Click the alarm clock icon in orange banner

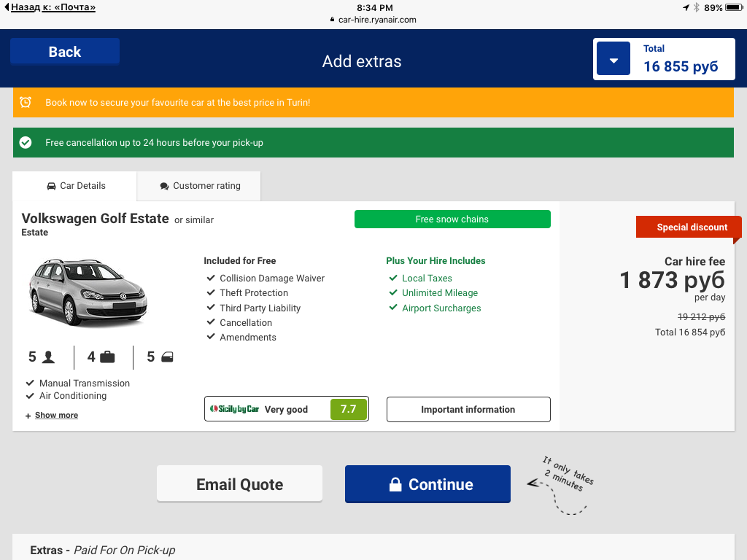click(x=26, y=102)
